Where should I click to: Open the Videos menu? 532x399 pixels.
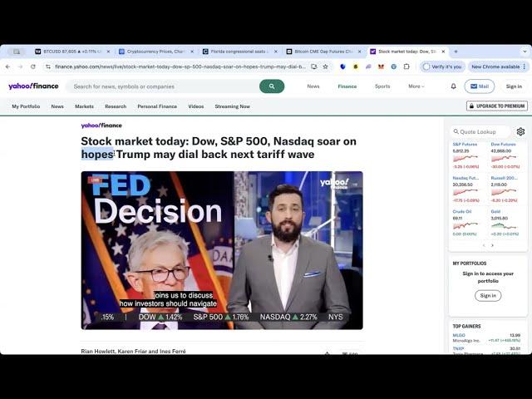(196, 106)
